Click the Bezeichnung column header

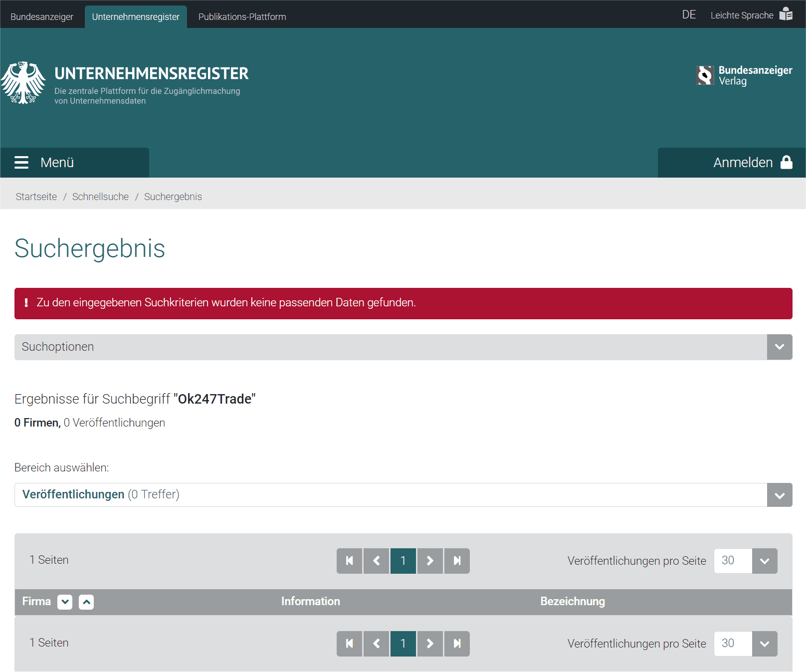tap(573, 602)
